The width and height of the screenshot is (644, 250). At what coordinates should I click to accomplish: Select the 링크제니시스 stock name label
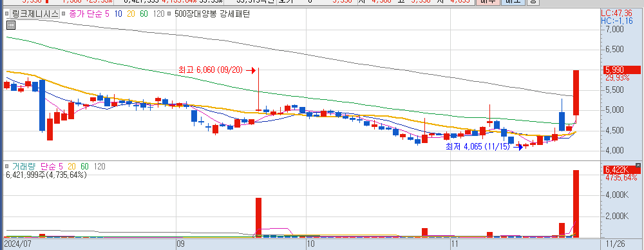(x=35, y=14)
